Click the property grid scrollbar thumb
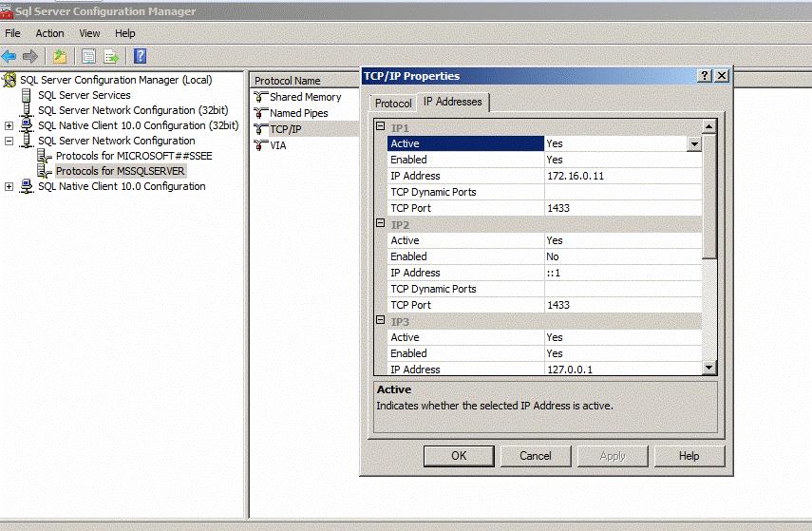 point(708,196)
